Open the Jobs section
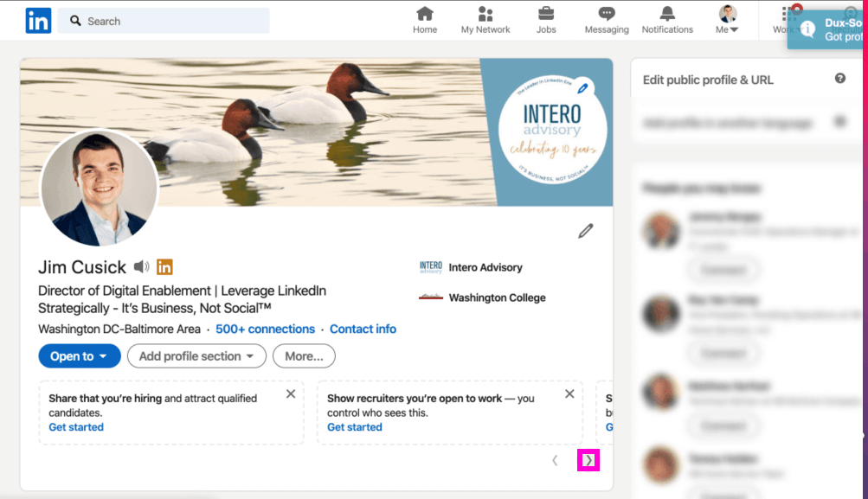 point(545,20)
